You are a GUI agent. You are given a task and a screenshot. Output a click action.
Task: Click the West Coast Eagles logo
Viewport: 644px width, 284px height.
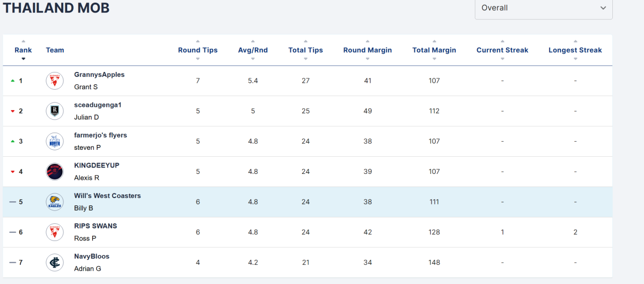pos(55,202)
